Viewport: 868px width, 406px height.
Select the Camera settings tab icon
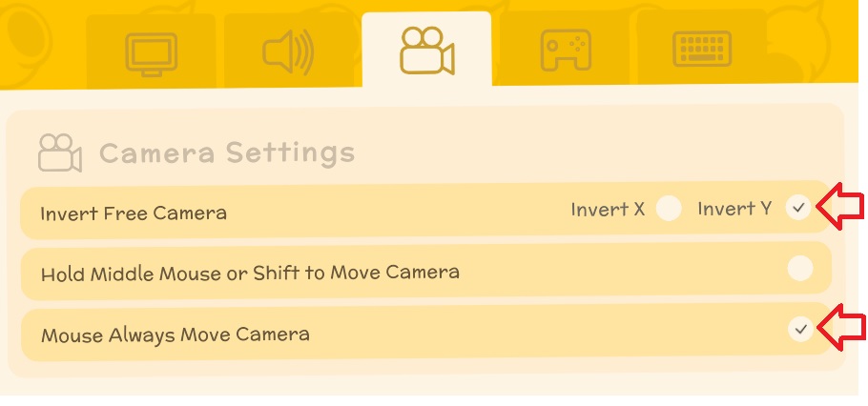pos(425,51)
